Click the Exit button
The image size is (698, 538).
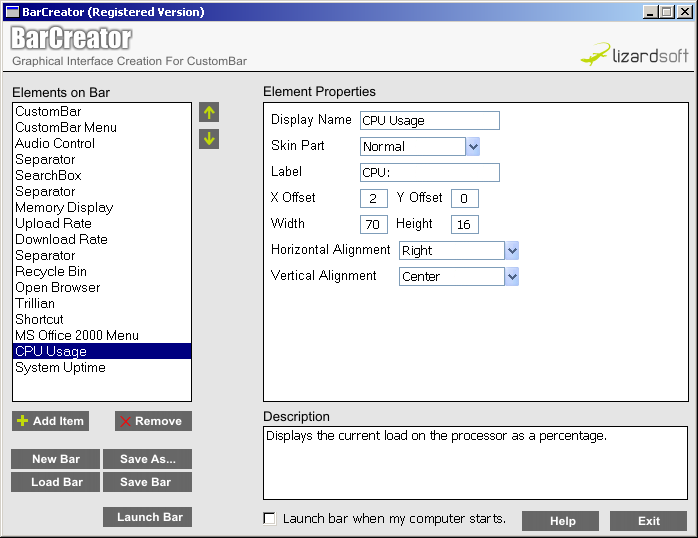(649, 521)
